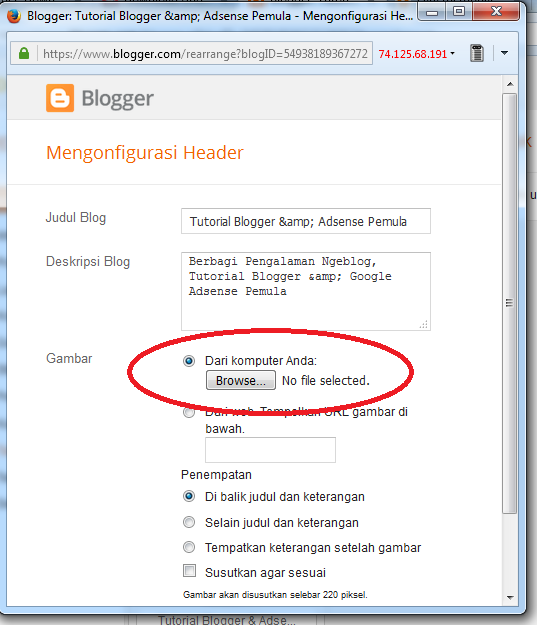Click the 'Gambar' label
The height and width of the screenshot is (625, 537).
[69, 358]
